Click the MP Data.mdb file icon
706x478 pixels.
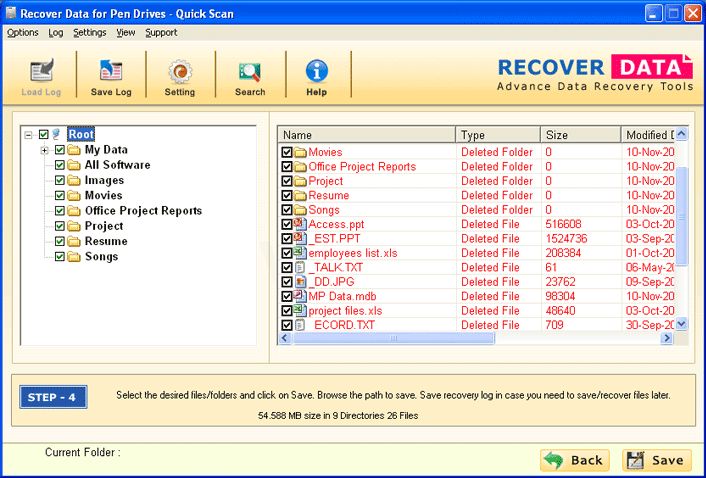(x=300, y=296)
